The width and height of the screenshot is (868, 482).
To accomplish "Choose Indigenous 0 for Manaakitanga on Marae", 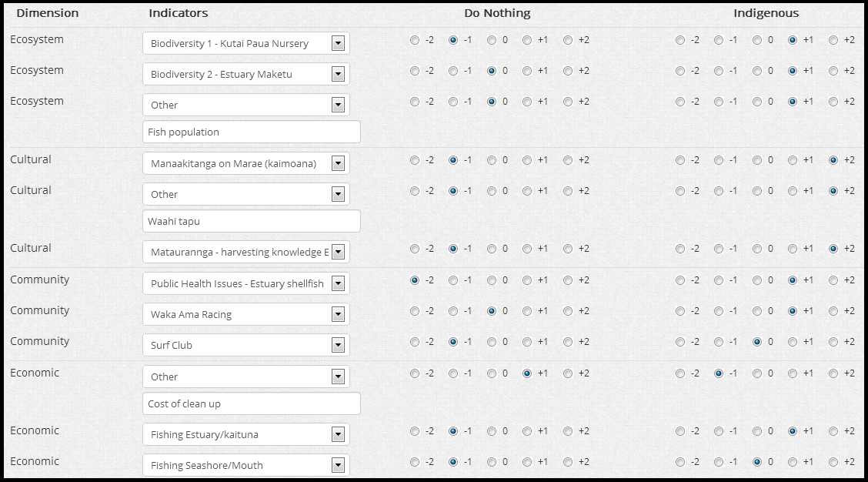I will 757,160.
